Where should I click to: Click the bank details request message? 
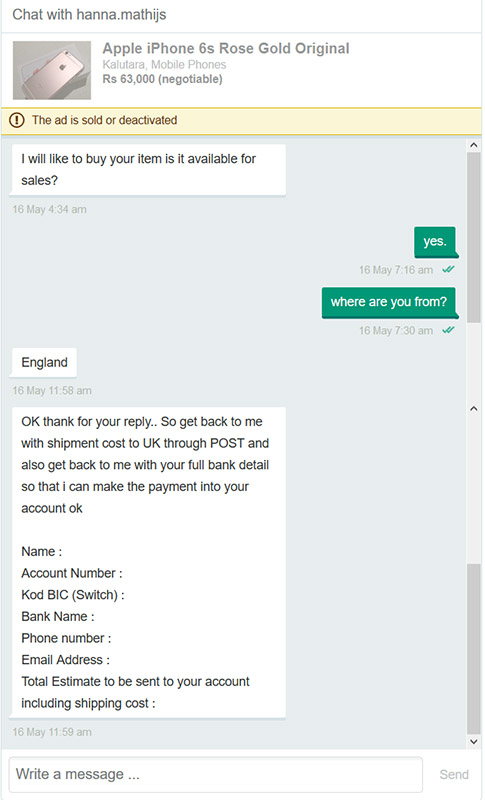[x=148, y=562]
